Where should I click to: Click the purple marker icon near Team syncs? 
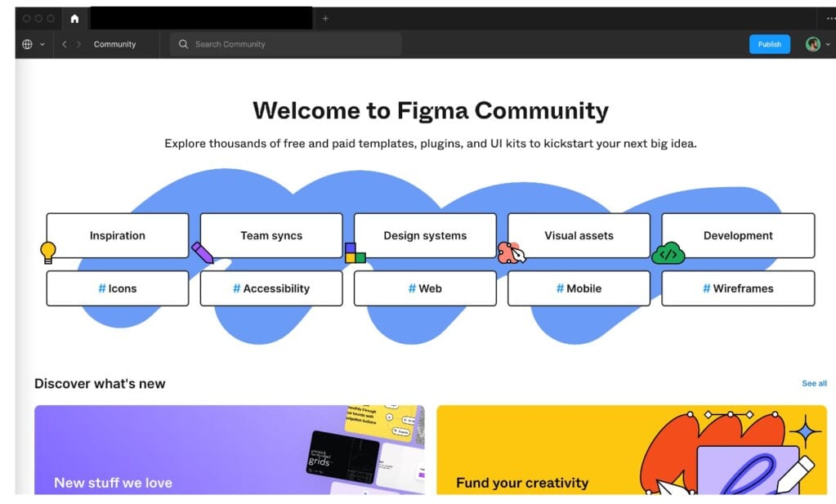pos(203,253)
